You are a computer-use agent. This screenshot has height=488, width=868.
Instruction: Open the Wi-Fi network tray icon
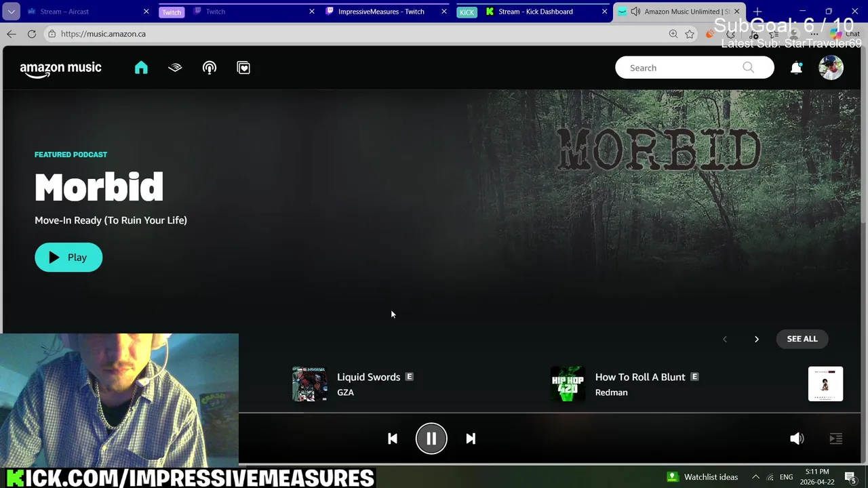[770, 477]
